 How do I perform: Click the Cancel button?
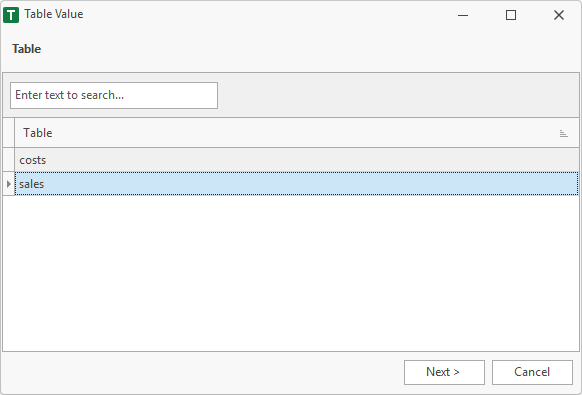coord(532,372)
